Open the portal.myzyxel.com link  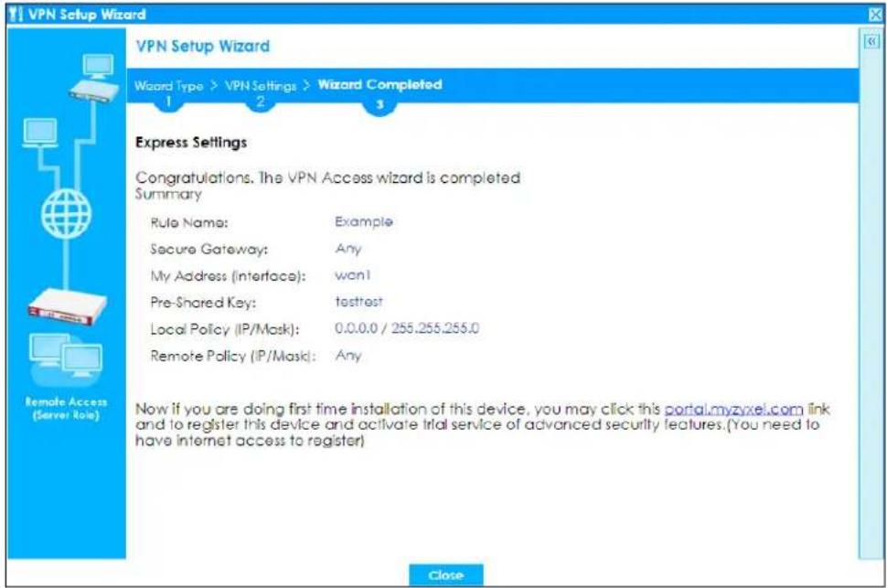(733, 409)
